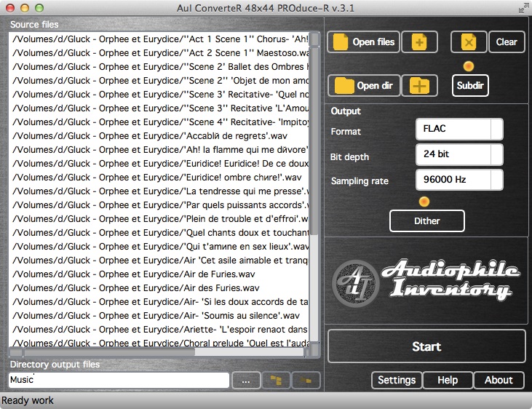Select the 'Scene 3' Recitative- 'Quel no' row
This screenshot has width=532, height=409.
(x=159, y=95)
